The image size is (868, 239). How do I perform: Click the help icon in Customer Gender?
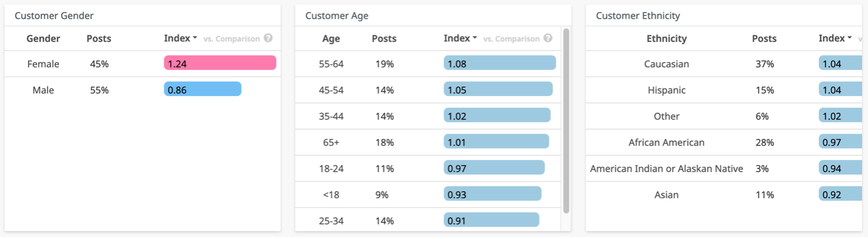[268, 38]
